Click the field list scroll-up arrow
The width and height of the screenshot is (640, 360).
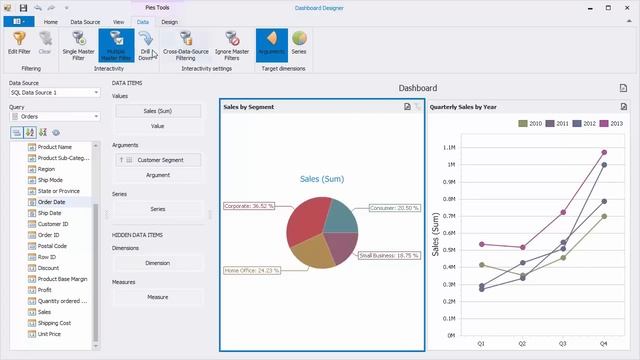click(96, 145)
